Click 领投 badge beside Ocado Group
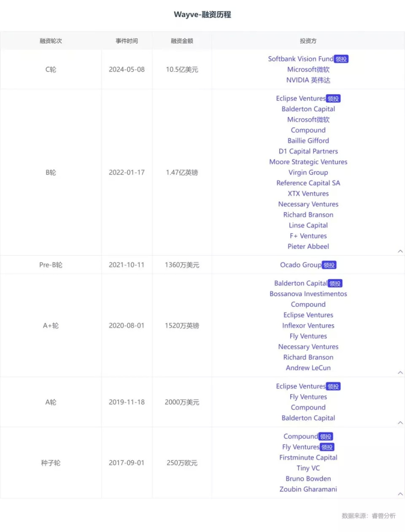Viewport: 405px width, 532px height. (329, 265)
